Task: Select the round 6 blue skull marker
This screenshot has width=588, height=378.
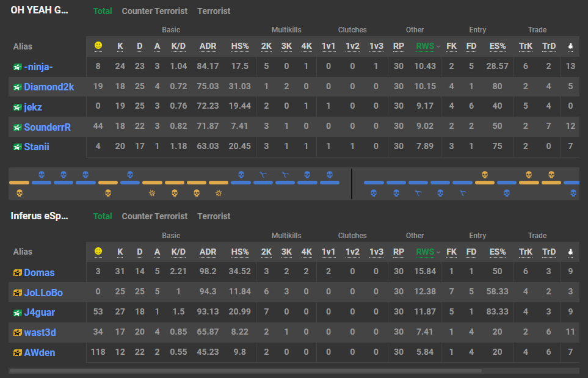Action: (130, 175)
